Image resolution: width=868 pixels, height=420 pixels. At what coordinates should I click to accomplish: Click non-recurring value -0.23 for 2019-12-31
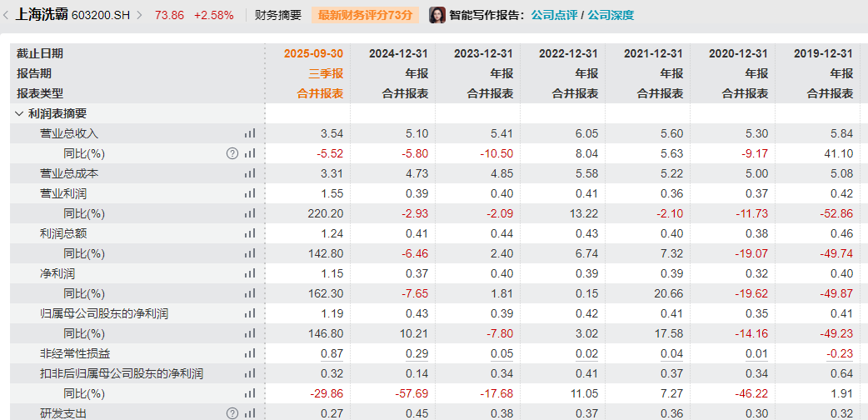click(840, 353)
